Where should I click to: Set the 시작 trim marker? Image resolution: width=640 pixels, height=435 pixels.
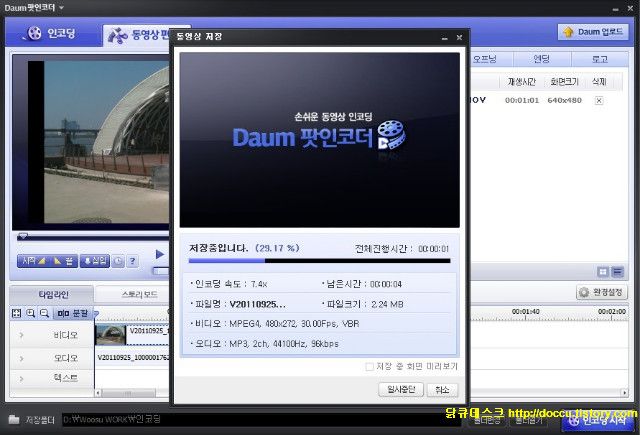click(x=34, y=261)
